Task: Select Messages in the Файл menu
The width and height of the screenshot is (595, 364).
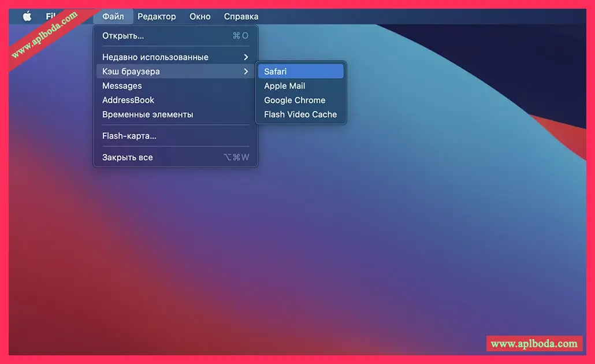Action: [122, 86]
